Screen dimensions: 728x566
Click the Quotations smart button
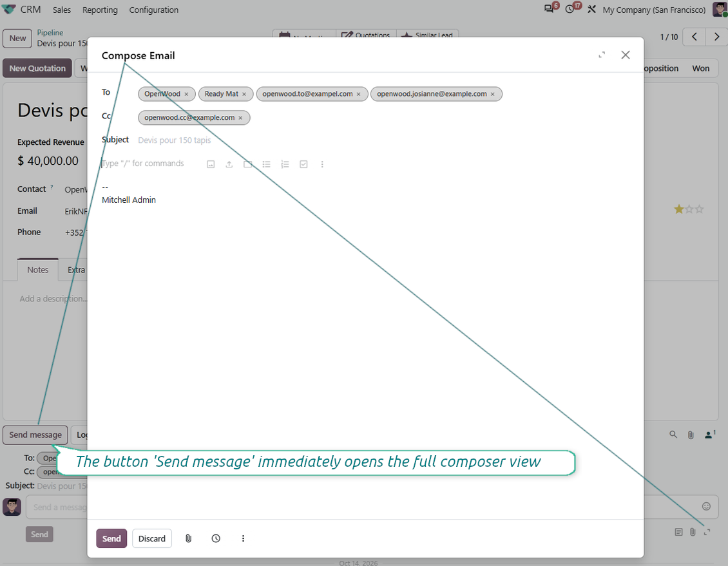coord(366,35)
